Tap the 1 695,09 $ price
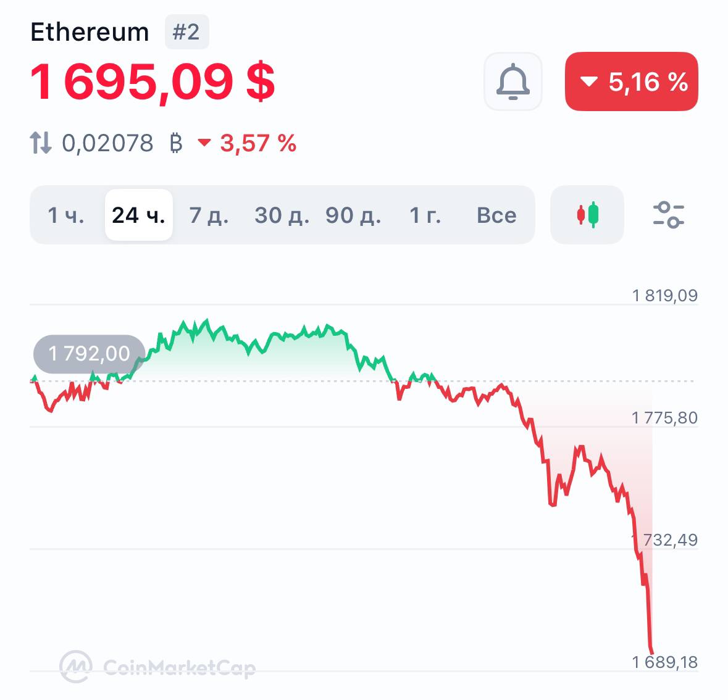728x700 pixels. [x=153, y=81]
